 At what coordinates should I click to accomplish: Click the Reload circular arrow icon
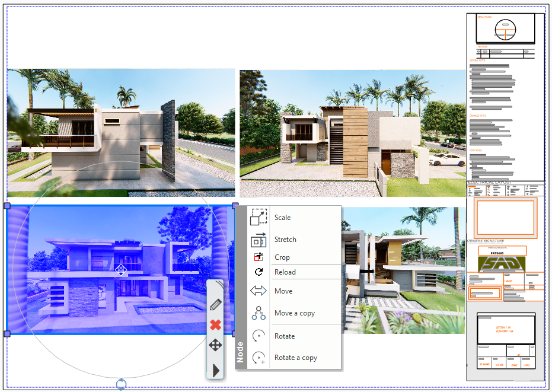click(x=259, y=272)
